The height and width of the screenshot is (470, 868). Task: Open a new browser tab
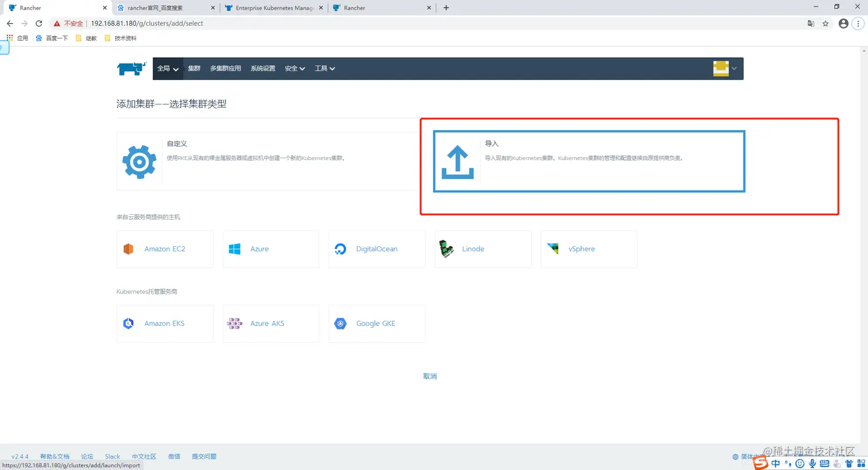pos(446,8)
